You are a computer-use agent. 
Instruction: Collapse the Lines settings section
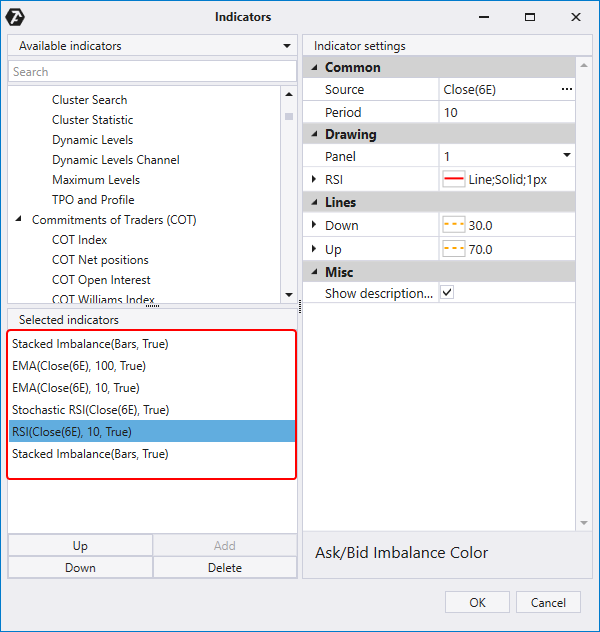[315, 202]
